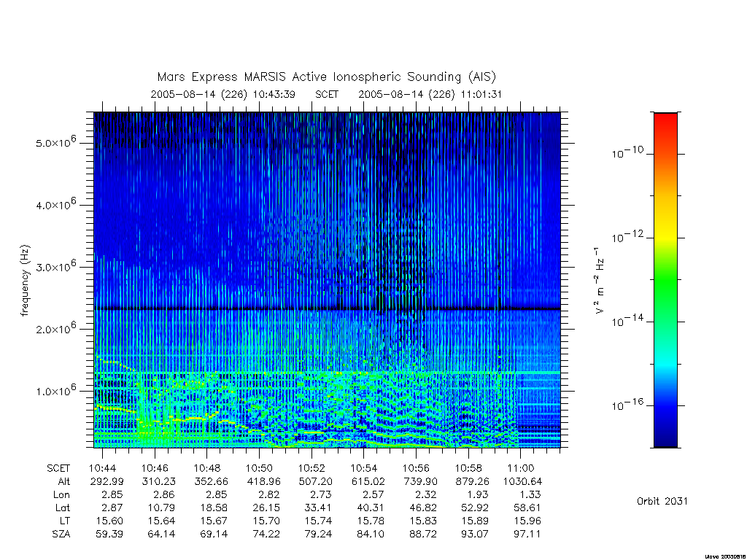The height and width of the screenshot is (560, 747).
Task: Click the '10:54' time tick label
Action: tap(364, 469)
